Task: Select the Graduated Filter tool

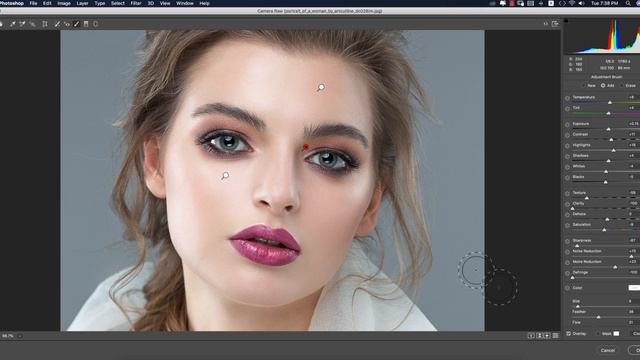Action: [86, 24]
